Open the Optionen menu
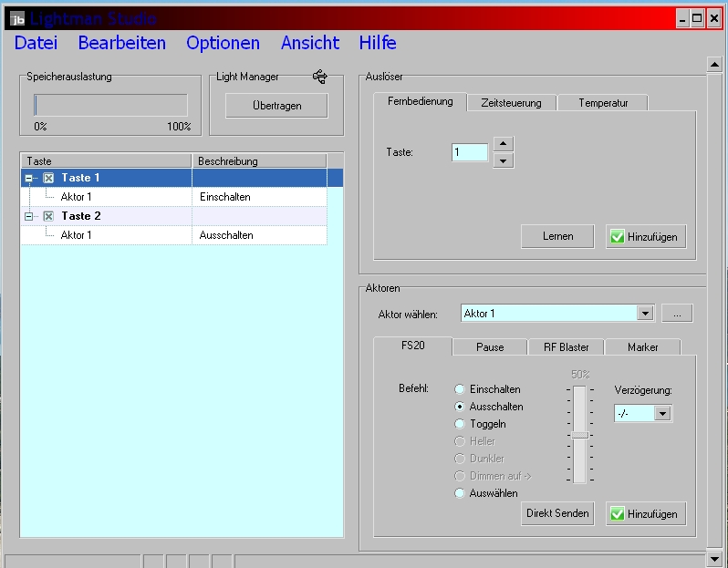 [223, 43]
